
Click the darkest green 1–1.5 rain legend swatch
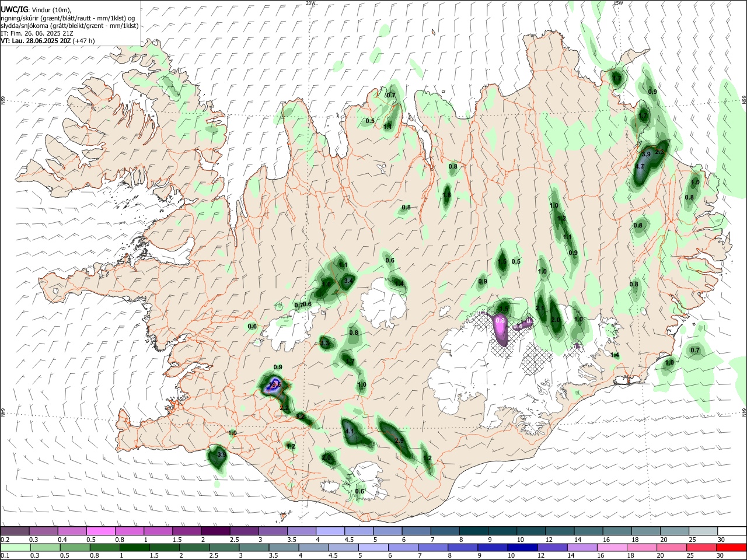(x=134, y=547)
